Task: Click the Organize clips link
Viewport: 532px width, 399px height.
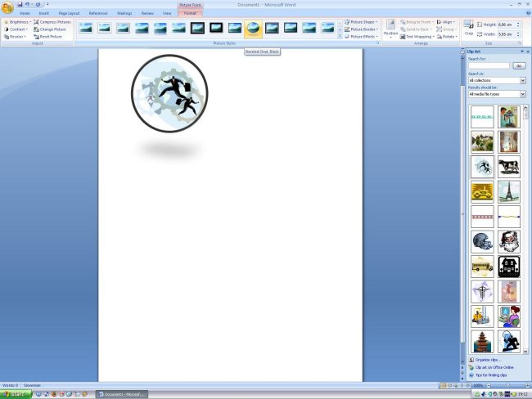Action: click(489, 360)
